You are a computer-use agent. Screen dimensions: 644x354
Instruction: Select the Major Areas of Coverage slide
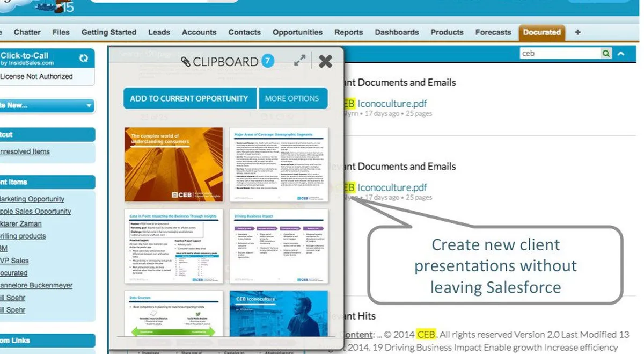[x=279, y=164]
